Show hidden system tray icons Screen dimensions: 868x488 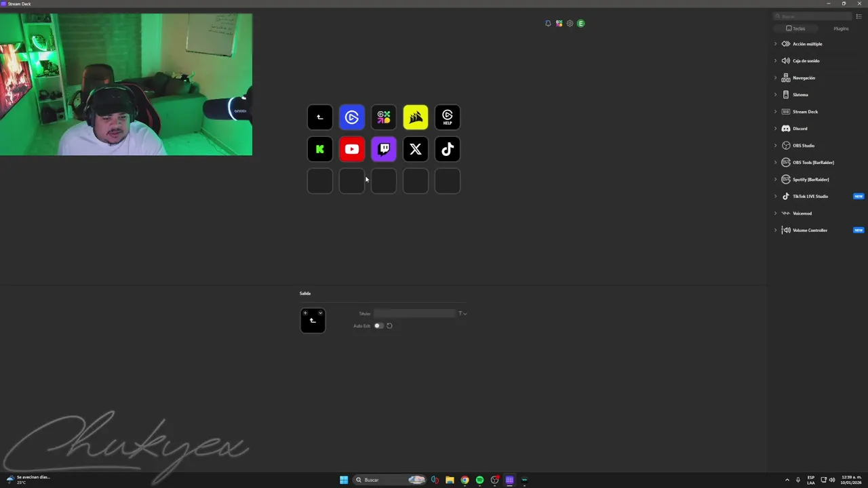click(x=787, y=480)
